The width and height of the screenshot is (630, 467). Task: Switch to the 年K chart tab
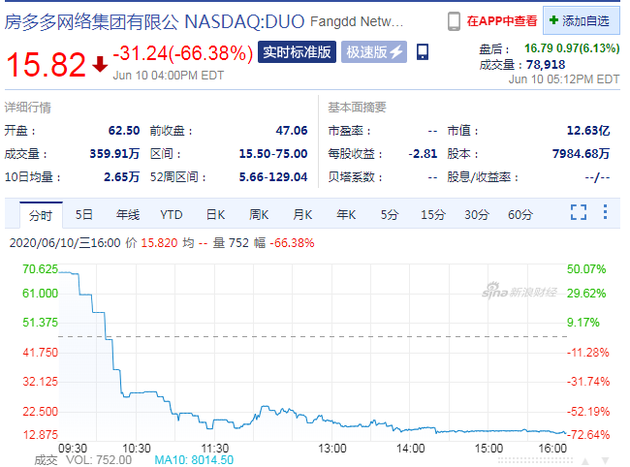point(346,215)
